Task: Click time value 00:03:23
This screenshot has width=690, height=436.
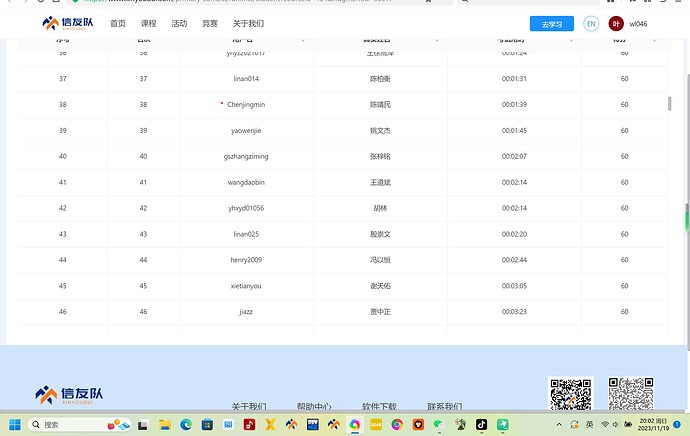Action: coord(514,312)
